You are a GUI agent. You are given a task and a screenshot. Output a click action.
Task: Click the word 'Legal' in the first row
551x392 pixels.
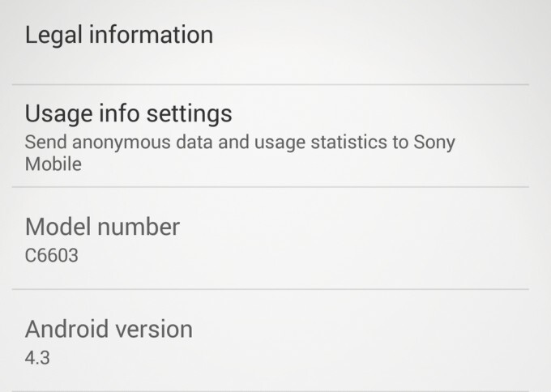pos(54,36)
